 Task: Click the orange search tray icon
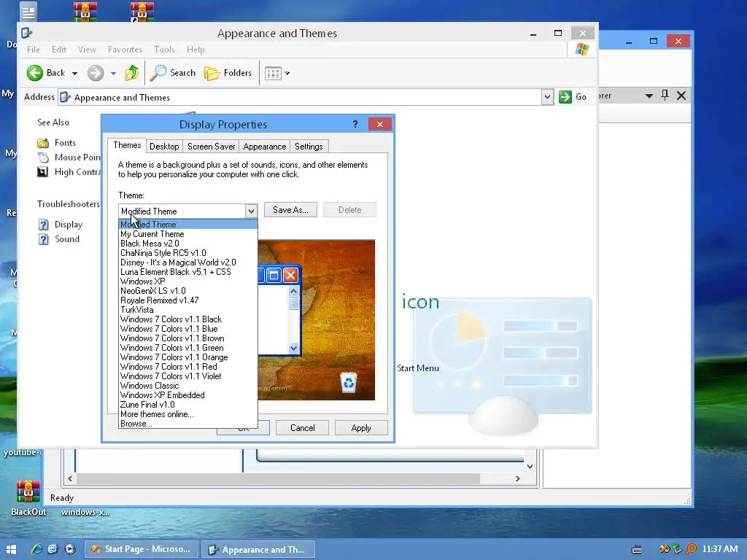pyautogui.click(x=691, y=549)
